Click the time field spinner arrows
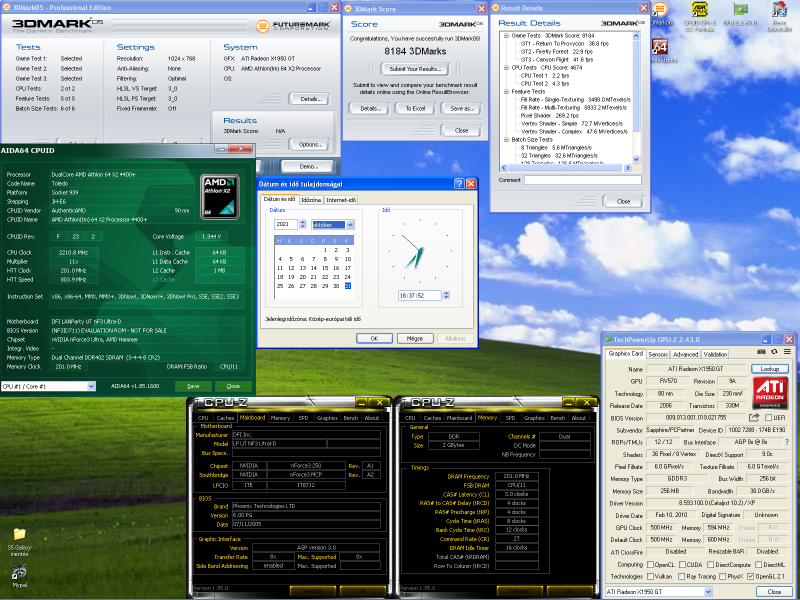The height and width of the screenshot is (600, 800). point(446,295)
